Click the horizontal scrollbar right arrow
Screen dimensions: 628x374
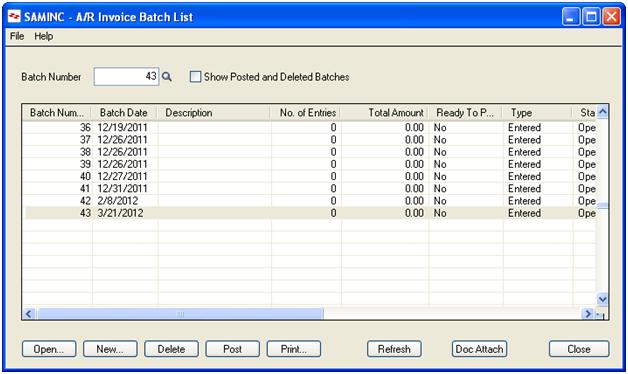[x=588, y=314]
